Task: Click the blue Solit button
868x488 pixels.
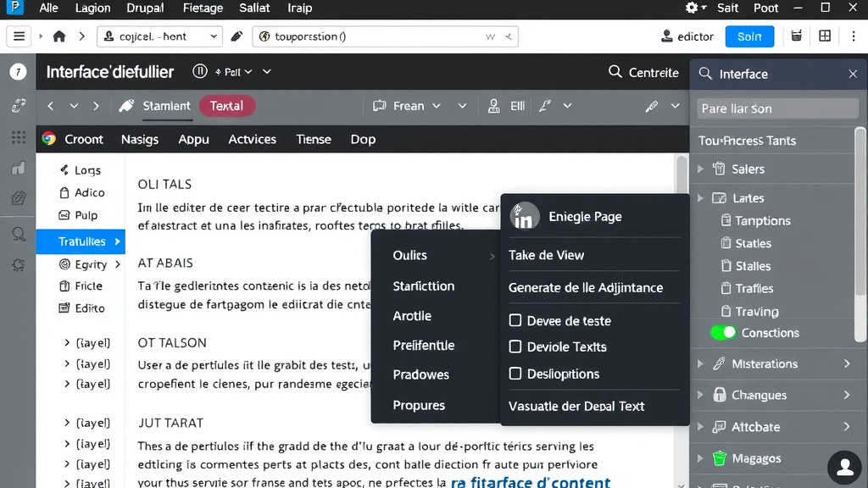Action: (749, 36)
